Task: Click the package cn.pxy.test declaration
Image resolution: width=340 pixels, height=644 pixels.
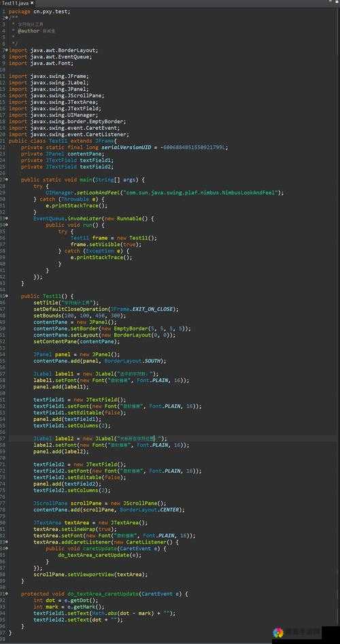Action: coord(39,12)
